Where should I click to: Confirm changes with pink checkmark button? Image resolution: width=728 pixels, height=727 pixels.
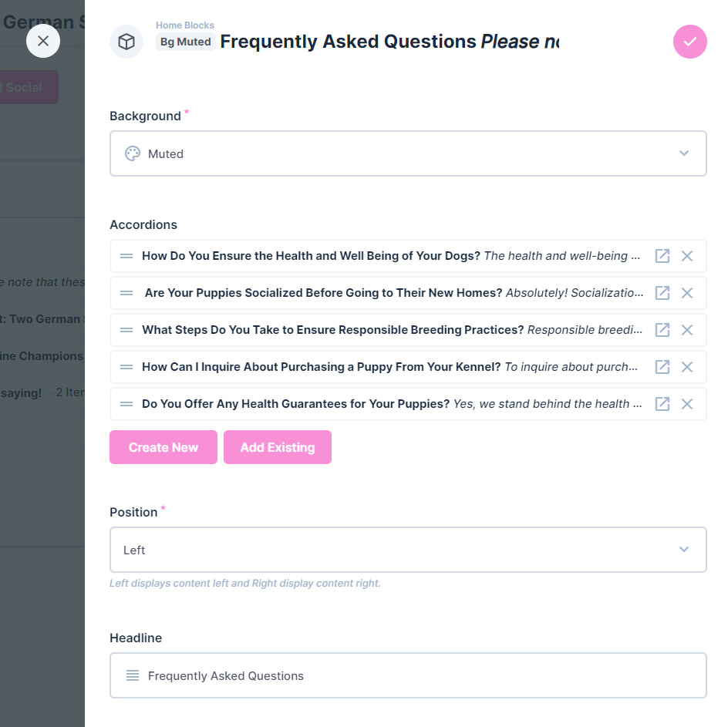coord(689,42)
